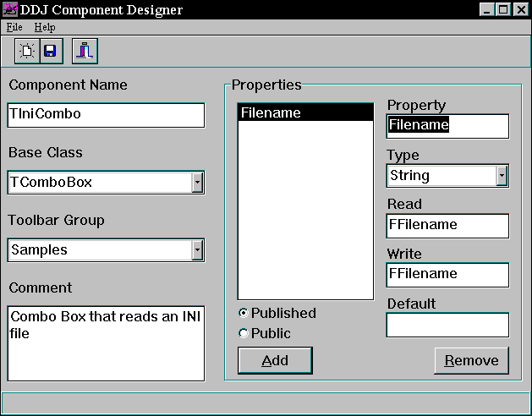
Task: Click the empty Default value field
Action: [x=447, y=325]
